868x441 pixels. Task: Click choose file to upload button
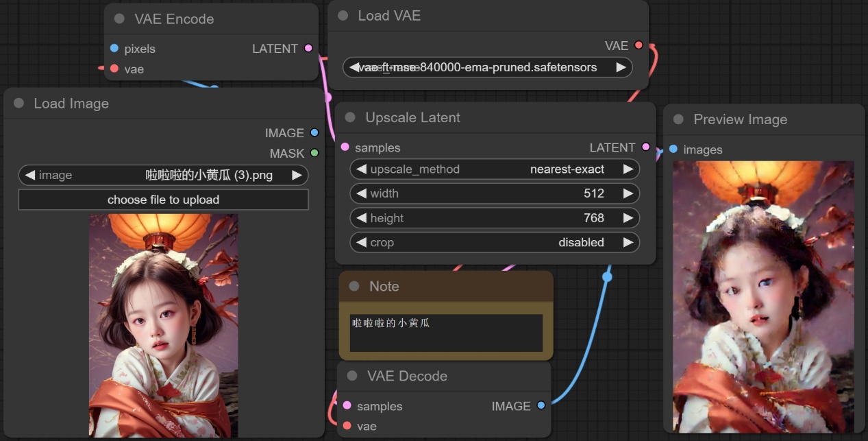[163, 200]
